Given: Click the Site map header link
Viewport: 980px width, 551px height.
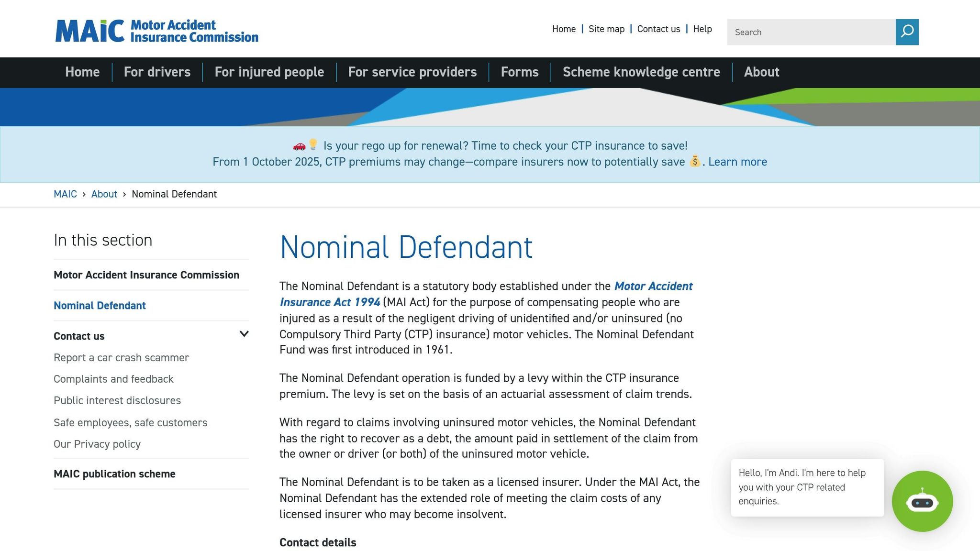Looking at the screenshot, I should (x=606, y=29).
